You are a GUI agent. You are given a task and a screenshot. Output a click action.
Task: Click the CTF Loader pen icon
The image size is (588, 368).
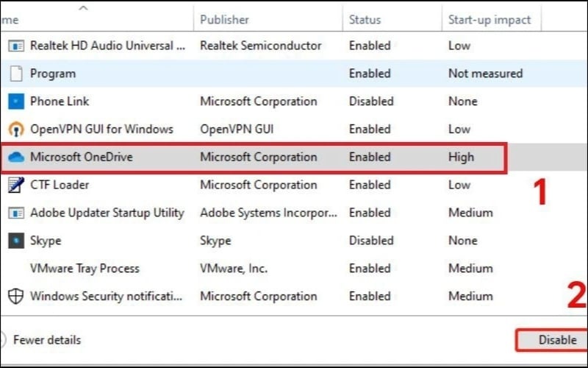[x=15, y=185]
